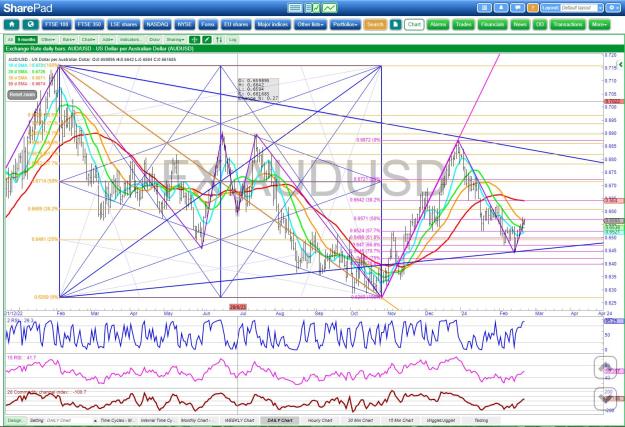
Task: Switch to the Transactions tab
Action: pos(568,24)
